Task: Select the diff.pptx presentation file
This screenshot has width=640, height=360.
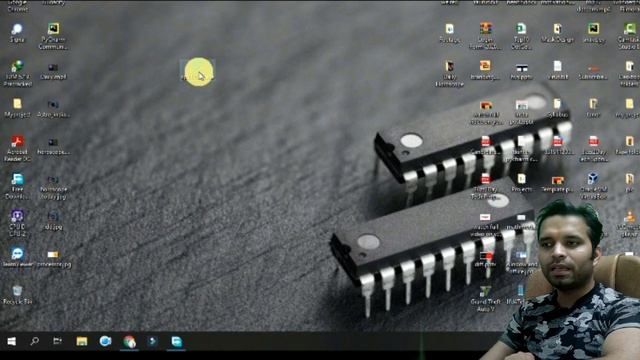Action: [x=485, y=259]
